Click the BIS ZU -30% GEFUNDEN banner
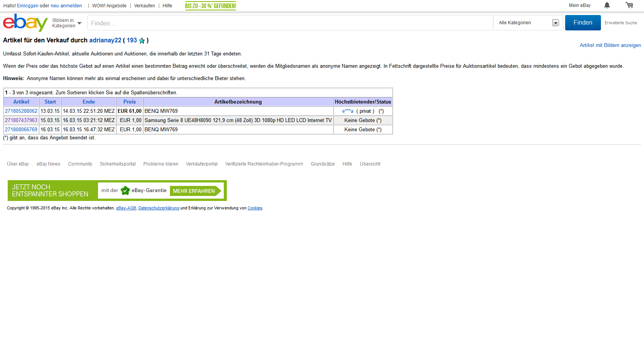The width and height of the screenshot is (644, 348). tap(211, 6)
